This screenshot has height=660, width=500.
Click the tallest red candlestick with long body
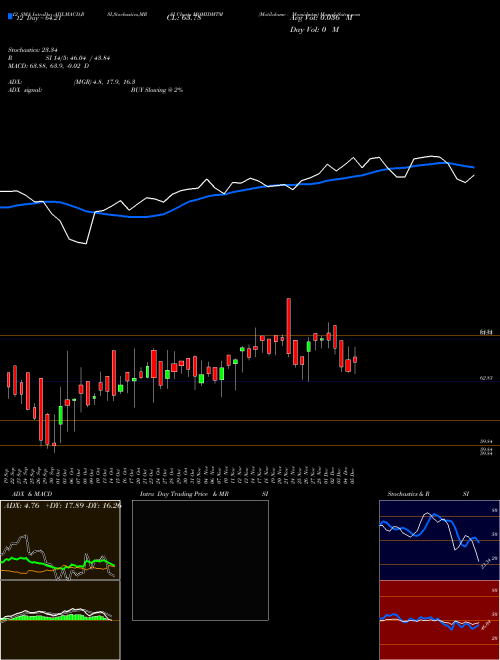coord(289,326)
